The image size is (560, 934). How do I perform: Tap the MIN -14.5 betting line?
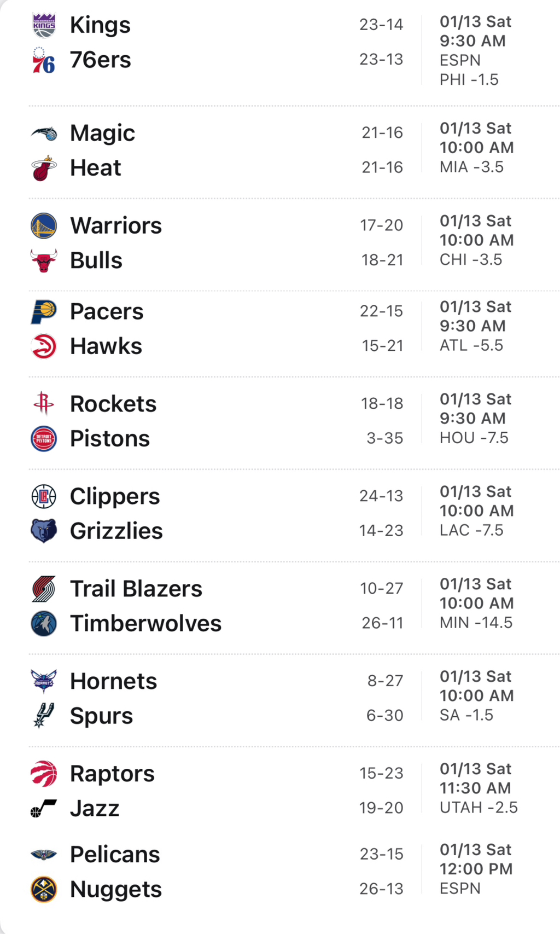(476, 623)
